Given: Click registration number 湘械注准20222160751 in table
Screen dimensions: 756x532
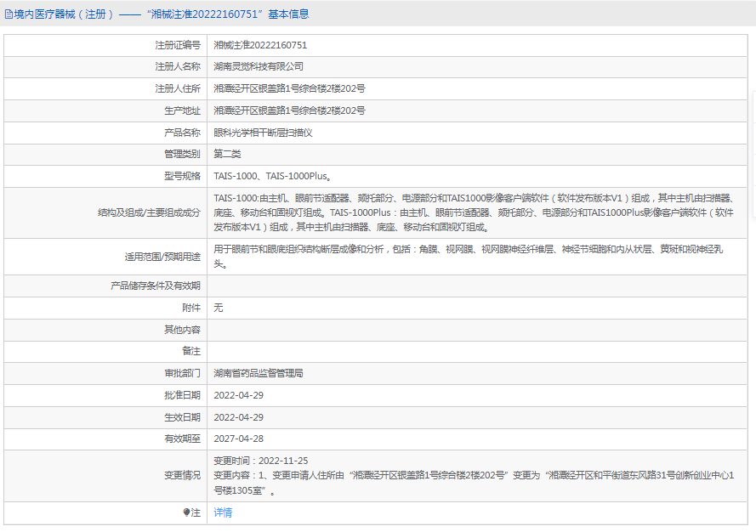Looking at the screenshot, I should (260, 45).
